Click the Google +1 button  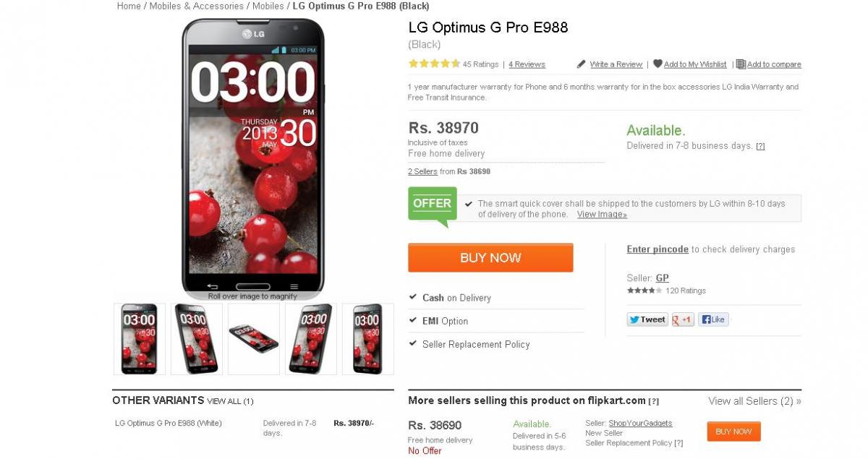(x=683, y=319)
